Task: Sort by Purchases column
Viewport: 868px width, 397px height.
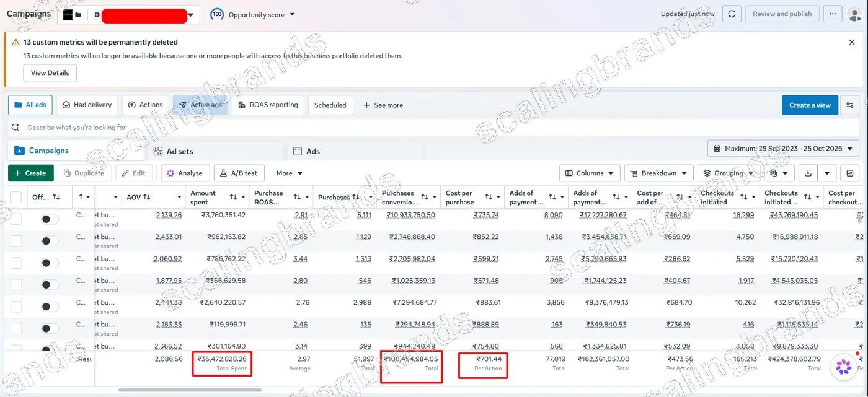Action: click(356, 197)
